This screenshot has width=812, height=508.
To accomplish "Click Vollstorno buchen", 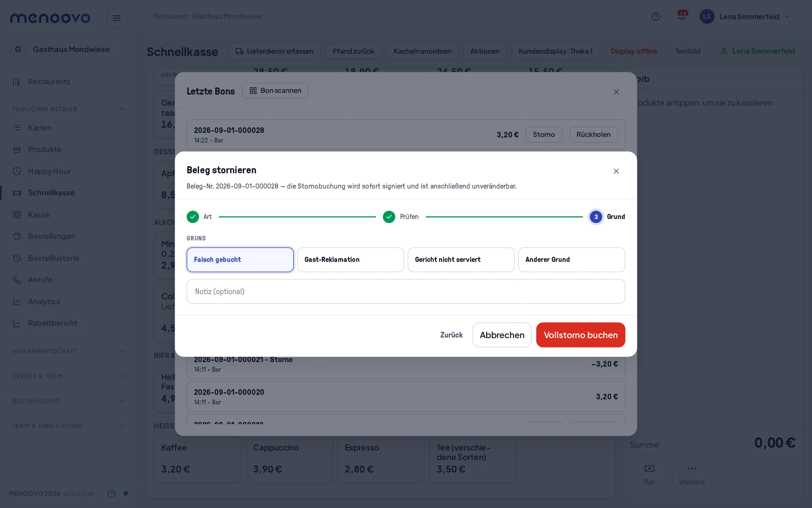I will [x=581, y=335].
